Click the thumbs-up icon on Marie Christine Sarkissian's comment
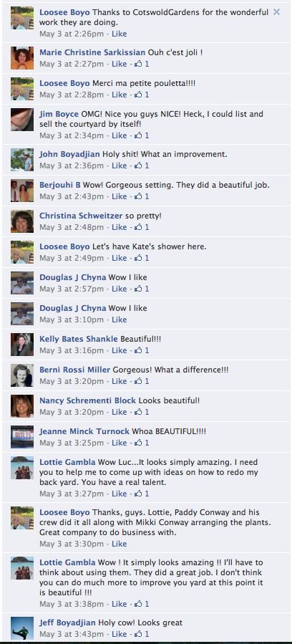The height and width of the screenshot is (644, 292). pyautogui.click(x=139, y=64)
